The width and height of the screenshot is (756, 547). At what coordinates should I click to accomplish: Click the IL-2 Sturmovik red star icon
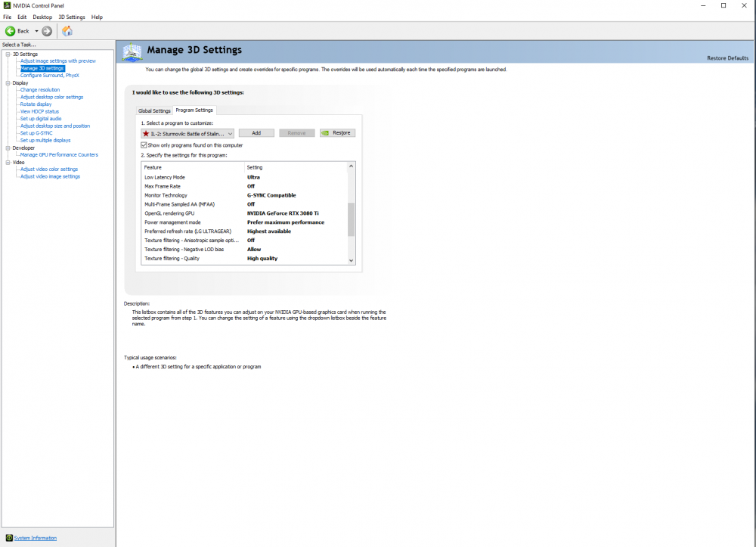tap(146, 132)
